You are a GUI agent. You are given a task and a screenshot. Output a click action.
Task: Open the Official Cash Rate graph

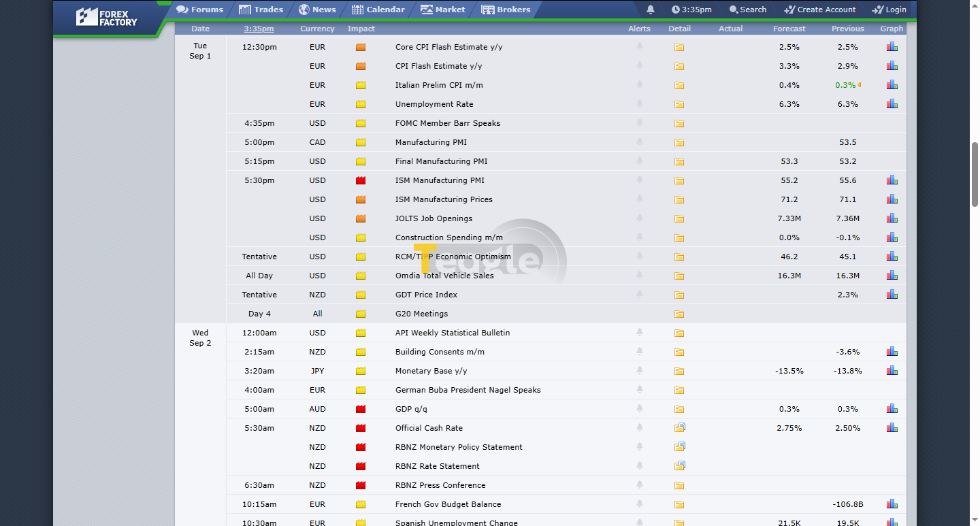[892, 428]
